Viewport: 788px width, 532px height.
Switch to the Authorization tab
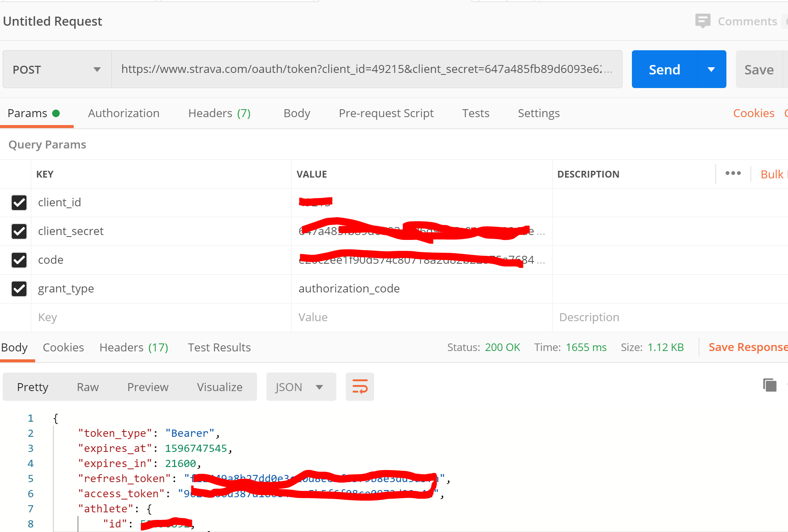click(124, 113)
